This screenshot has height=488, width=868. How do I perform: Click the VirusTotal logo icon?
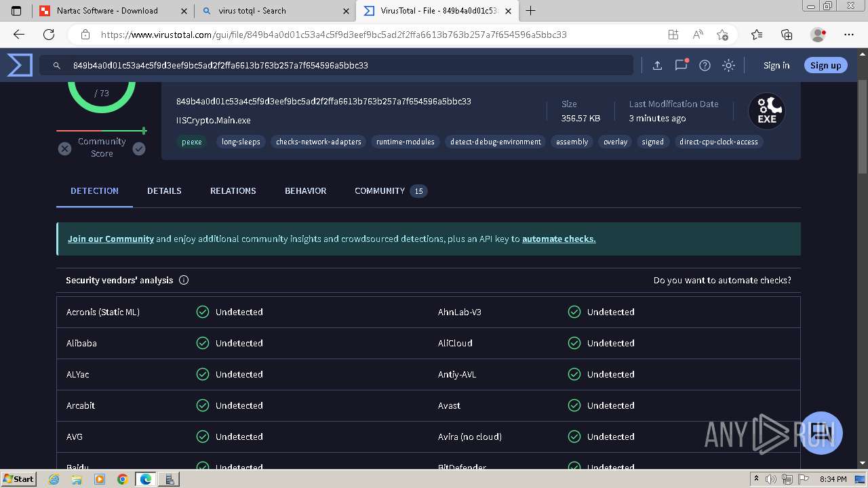(x=20, y=65)
